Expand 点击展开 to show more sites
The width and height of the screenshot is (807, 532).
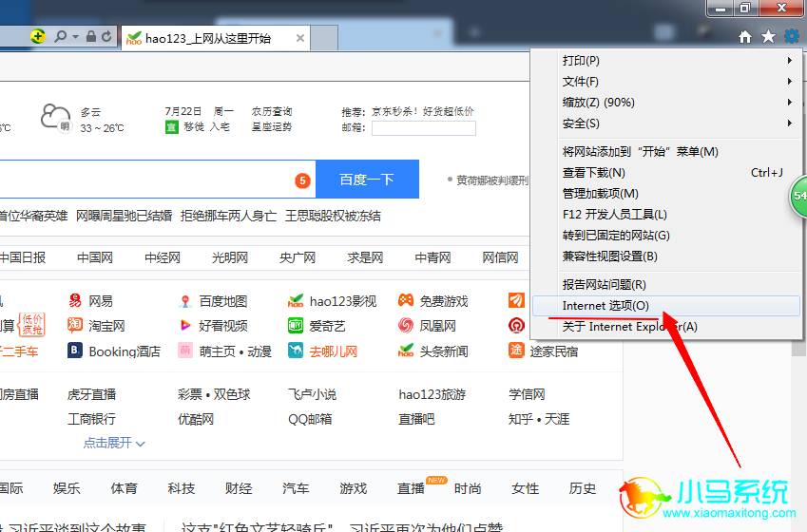point(114,443)
